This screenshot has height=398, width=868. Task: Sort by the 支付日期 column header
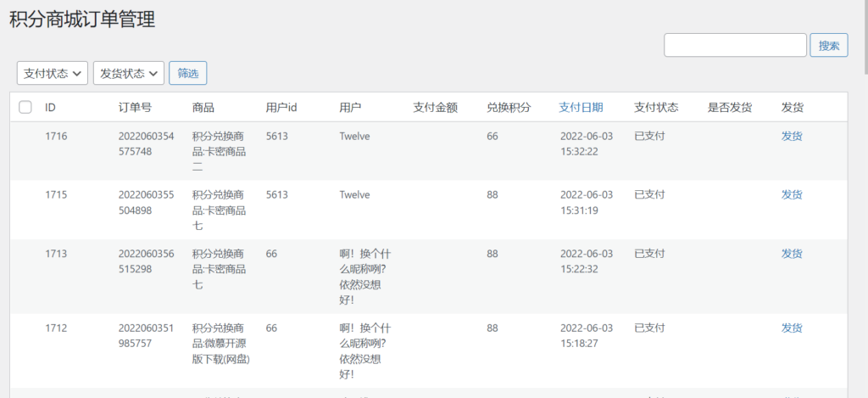tap(581, 108)
